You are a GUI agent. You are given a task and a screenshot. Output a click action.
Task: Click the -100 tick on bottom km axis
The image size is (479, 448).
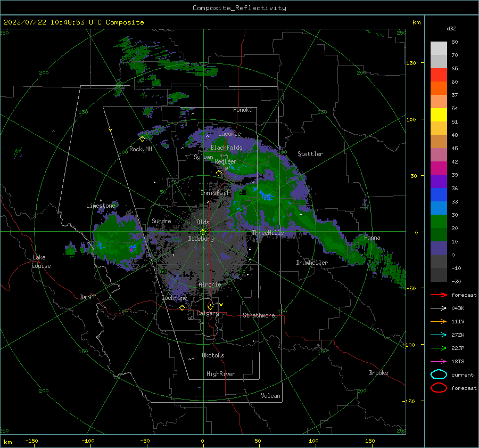(88, 441)
